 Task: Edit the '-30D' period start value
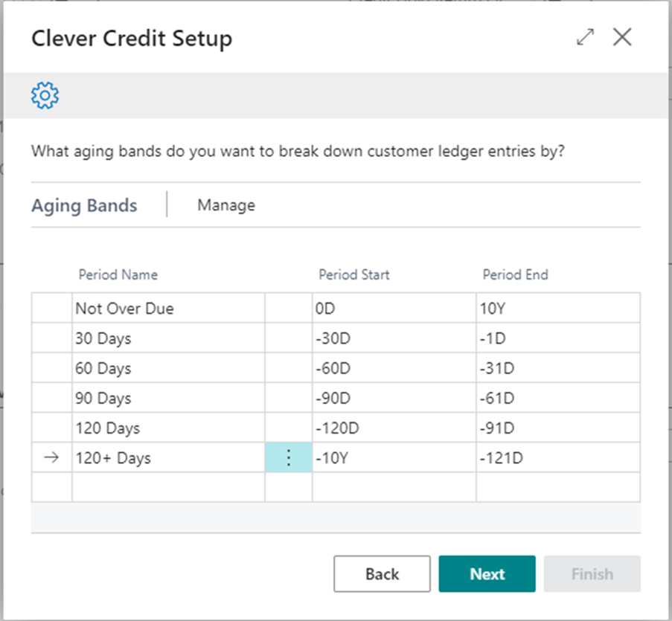tap(394, 338)
